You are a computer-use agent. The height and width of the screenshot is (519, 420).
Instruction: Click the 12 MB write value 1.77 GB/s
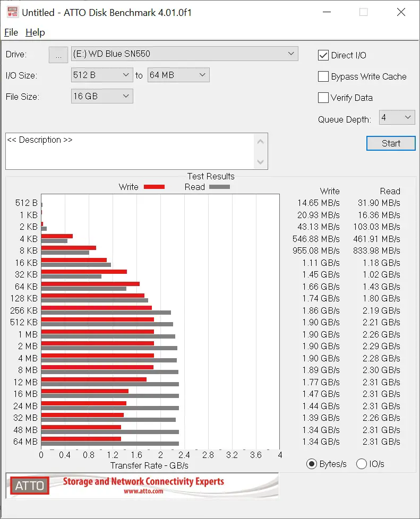tap(321, 382)
